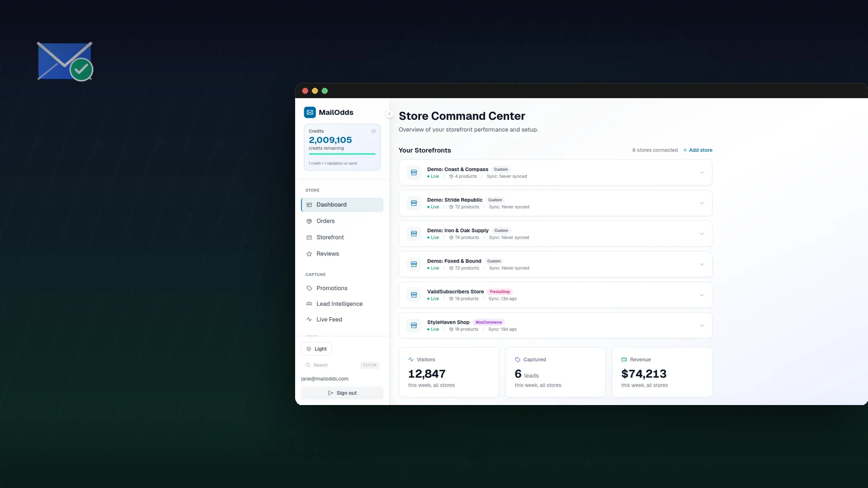
Task: Click the Orders box icon in sidebar
Action: point(309,221)
